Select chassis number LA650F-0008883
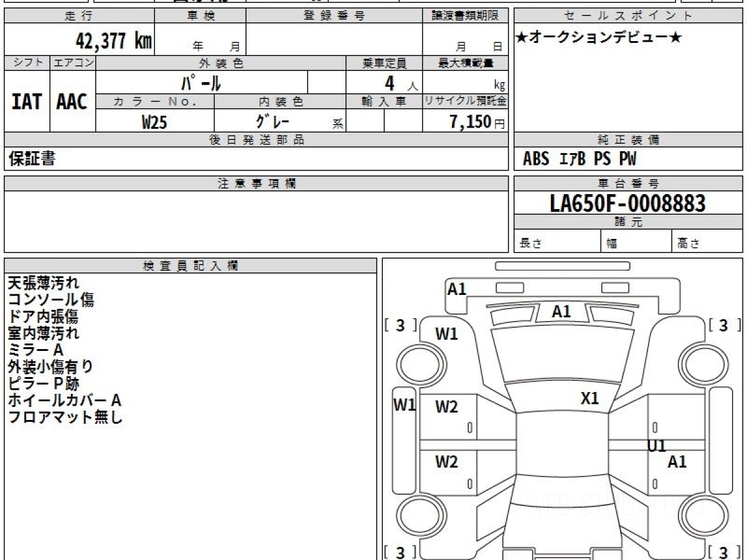Screen dimensions: 747x560 point(628,203)
